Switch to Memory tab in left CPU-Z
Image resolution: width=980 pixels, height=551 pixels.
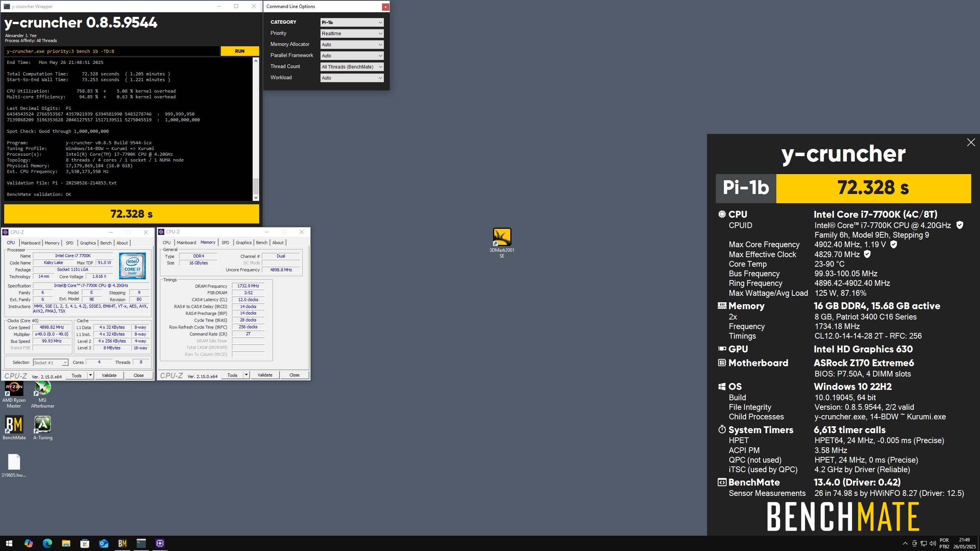click(x=52, y=243)
